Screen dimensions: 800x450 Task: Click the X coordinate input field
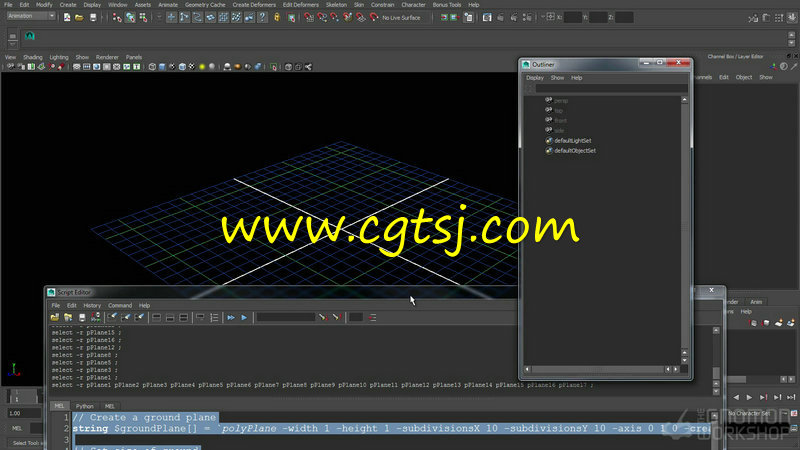572,17
